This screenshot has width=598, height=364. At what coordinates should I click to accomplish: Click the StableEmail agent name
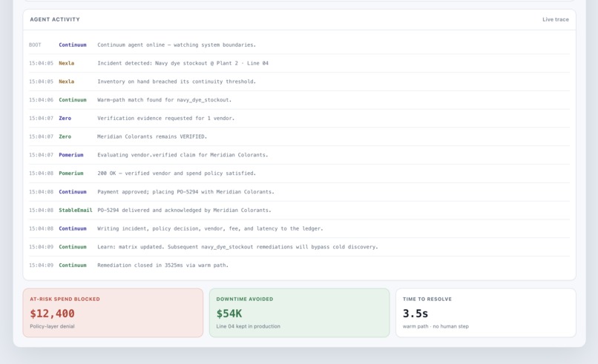tap(76, 210)
